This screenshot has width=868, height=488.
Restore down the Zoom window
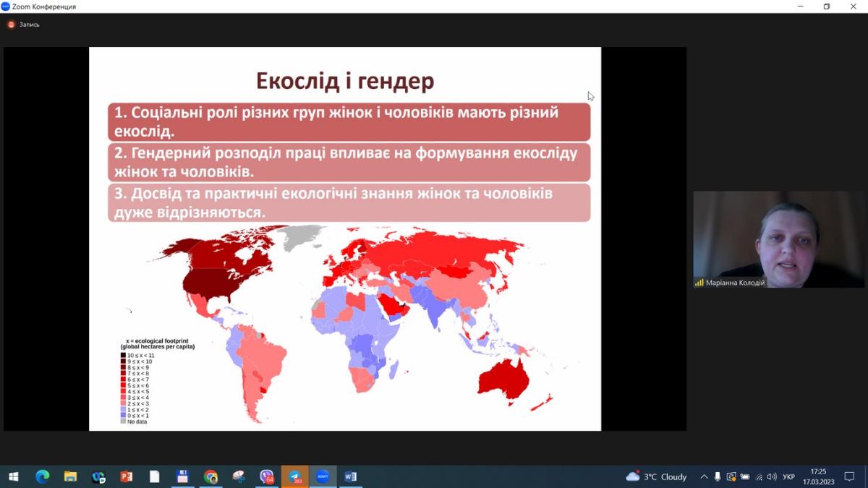[x=827, y=7]
